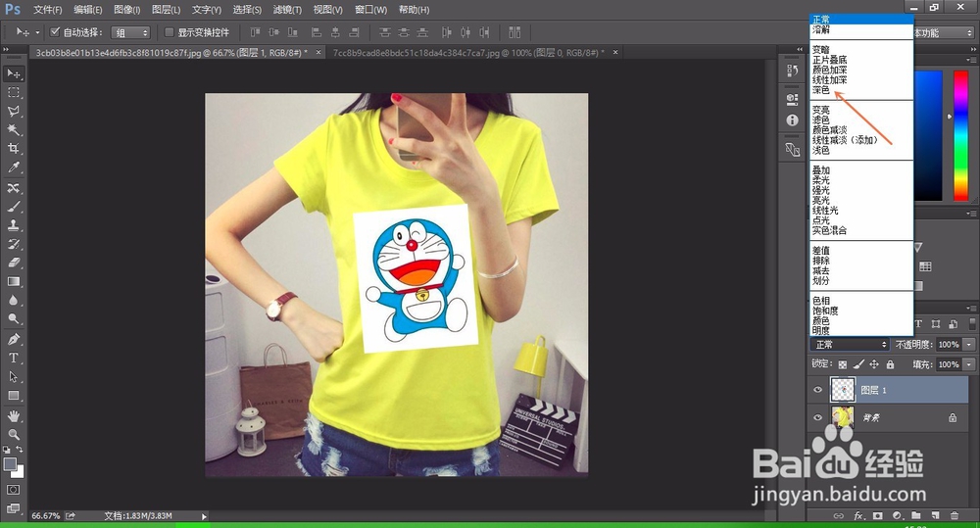Select the Move tool in the toolbox
Image resolution: width=980 pixels, height=528 pixels.
pyautogui.click(x=13, y=73)
